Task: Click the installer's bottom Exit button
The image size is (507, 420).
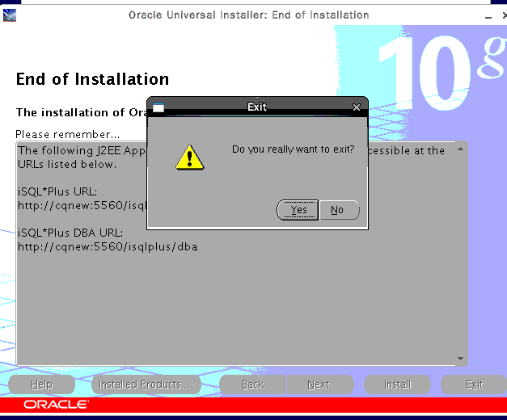Action: [474, 384]
